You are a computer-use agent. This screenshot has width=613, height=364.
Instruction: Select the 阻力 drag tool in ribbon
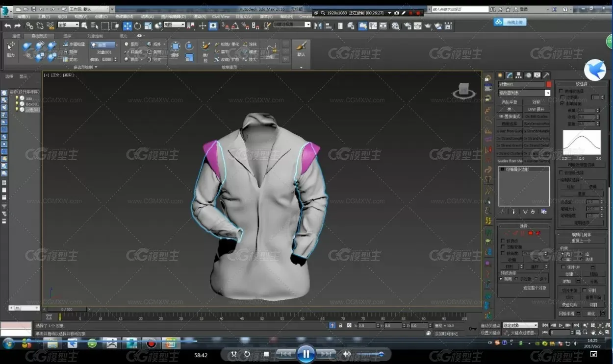pos(11,49)
